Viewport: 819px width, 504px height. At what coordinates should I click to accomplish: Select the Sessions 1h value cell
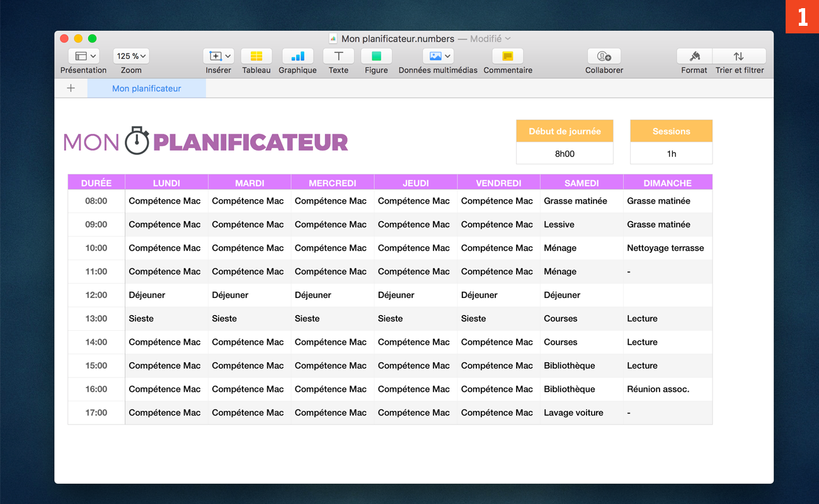[671, 154]
